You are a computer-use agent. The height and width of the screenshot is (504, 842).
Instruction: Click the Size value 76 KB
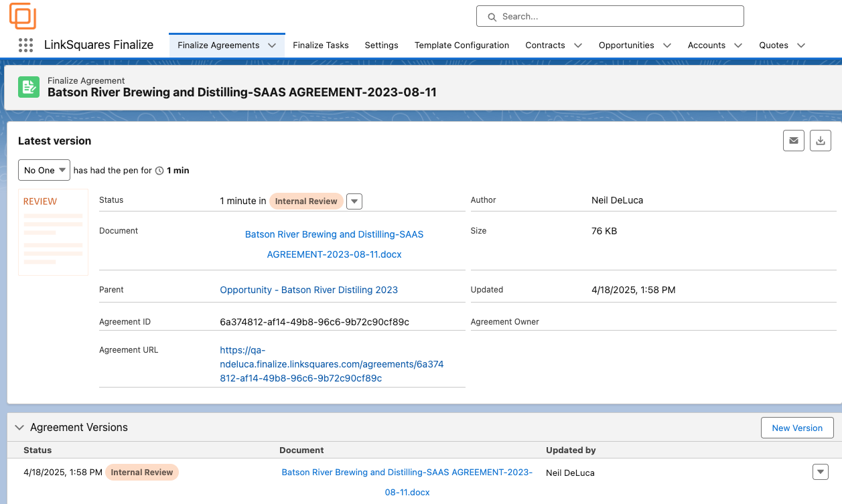coord(604,231)
